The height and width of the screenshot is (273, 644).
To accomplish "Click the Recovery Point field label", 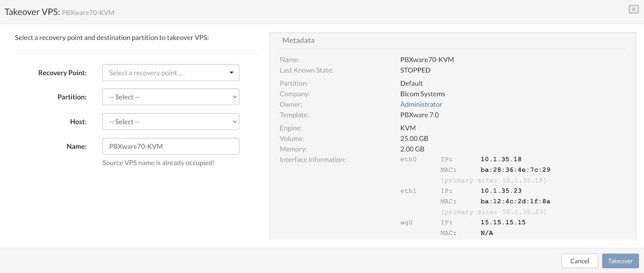I will pyautogui.click(x=62, y=73).
